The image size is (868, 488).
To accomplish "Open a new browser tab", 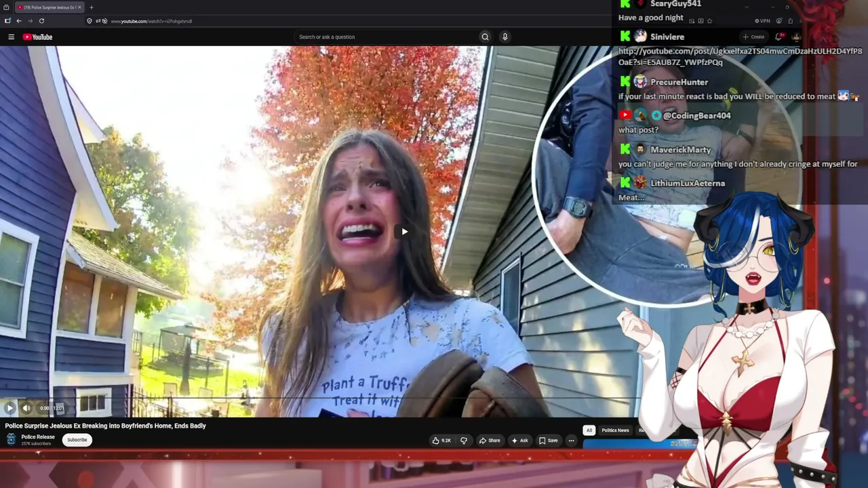I will tap(92, 7).
